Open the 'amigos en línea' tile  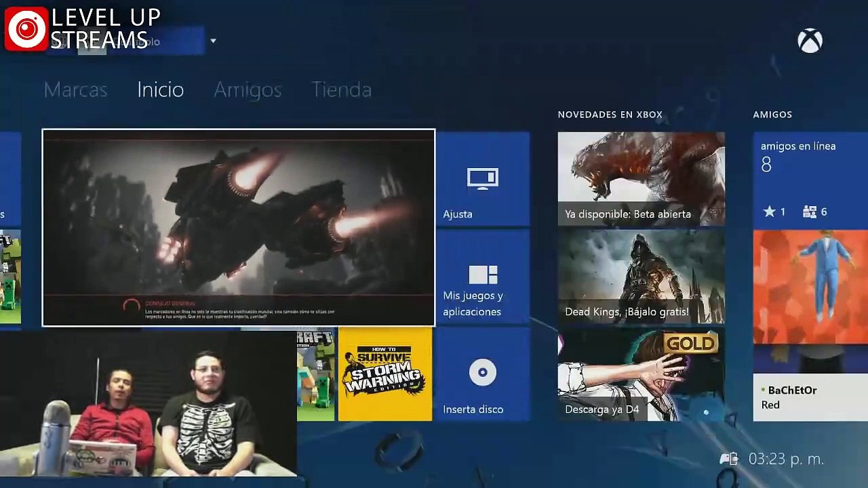point(810,179)
